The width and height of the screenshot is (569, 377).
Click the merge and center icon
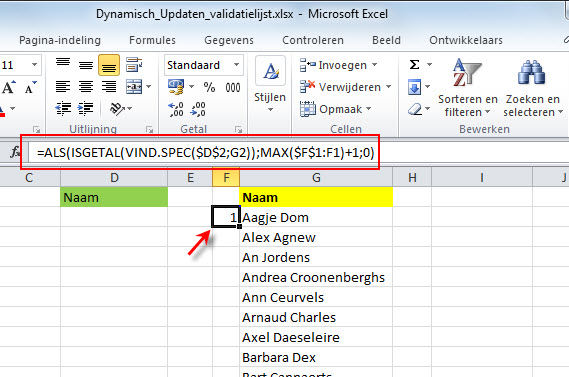pyautogui.click(x=134, y=87)
